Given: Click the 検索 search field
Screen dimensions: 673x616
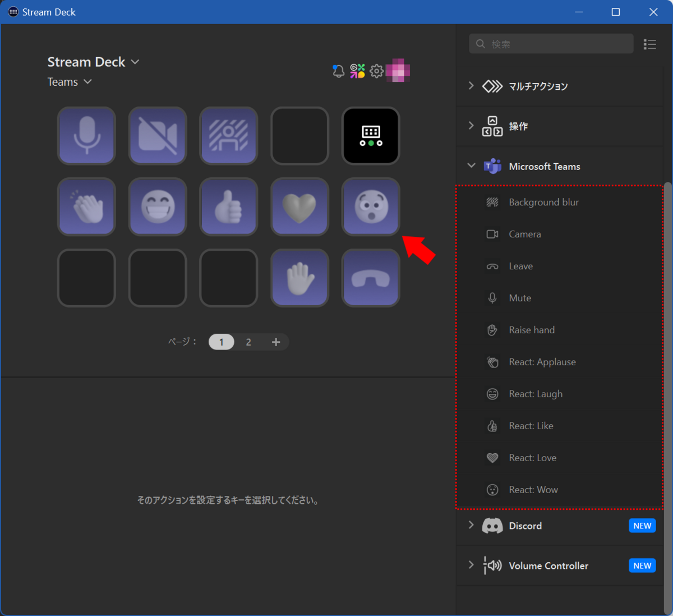Looking at the screenshot, I should pos(551,44).
